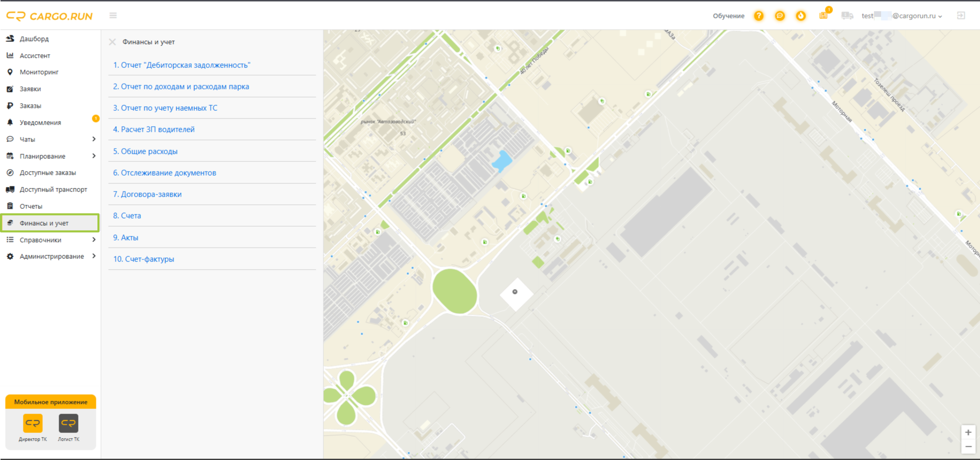Click the logout icon
The image size is (980, 460).
[961, 16]
